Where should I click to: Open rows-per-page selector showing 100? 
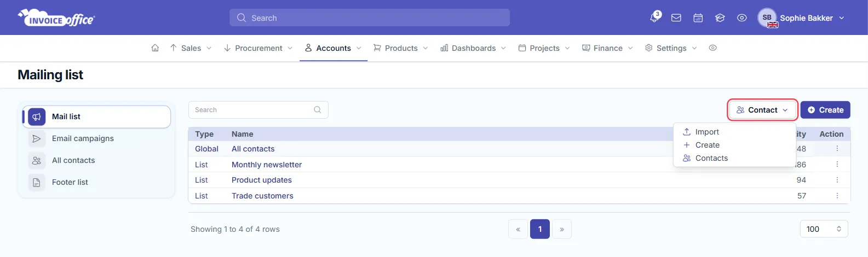824,229
